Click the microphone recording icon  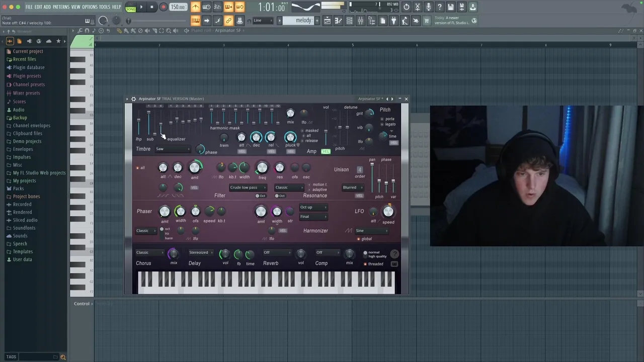pyautogui.click(x=428, y=7)
